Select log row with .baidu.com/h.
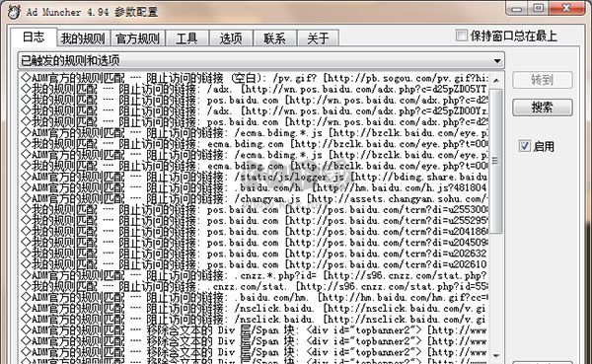The width and height of the screenshot is (592, 364). 255,187
